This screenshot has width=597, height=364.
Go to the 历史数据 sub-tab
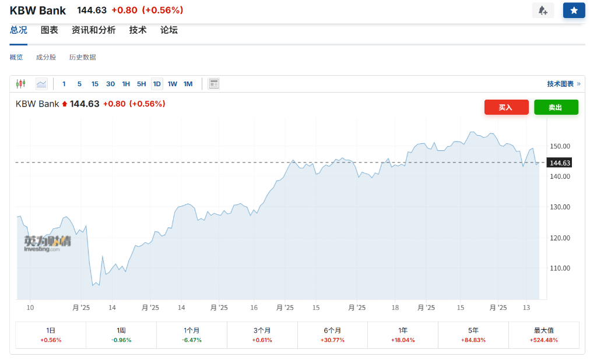pos(82,57)
